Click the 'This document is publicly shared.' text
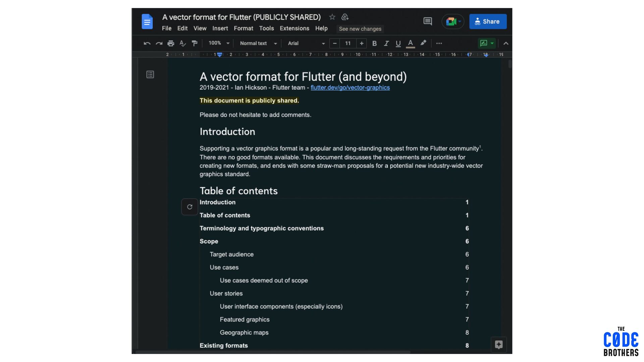The width and height of the screenshot is (644, 362). point(249,101)
